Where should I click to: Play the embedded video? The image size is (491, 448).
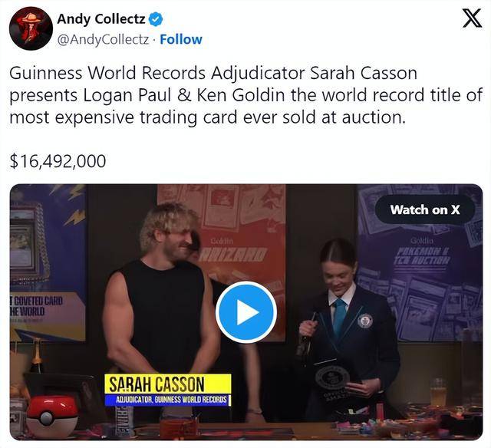[x=245, y=311]
